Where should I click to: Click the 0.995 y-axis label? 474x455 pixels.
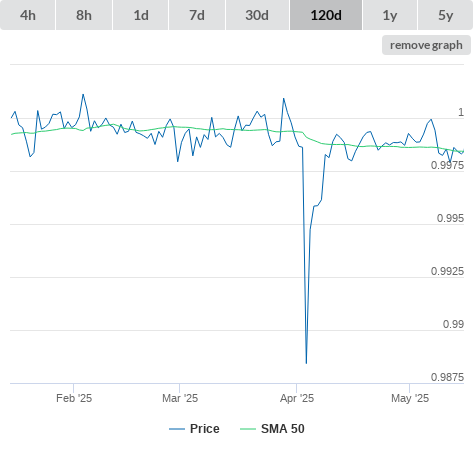pyautogui.click(x=450, y=218)
